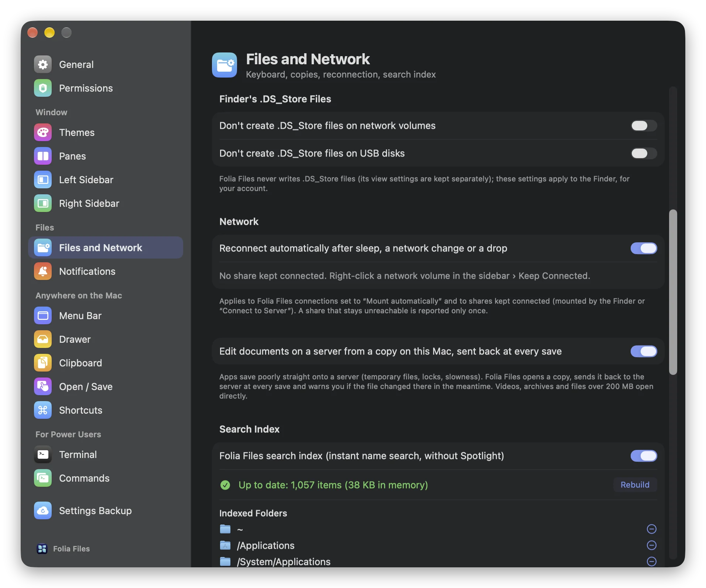
Task: Click the Commands icon
Action: (43, 478)
